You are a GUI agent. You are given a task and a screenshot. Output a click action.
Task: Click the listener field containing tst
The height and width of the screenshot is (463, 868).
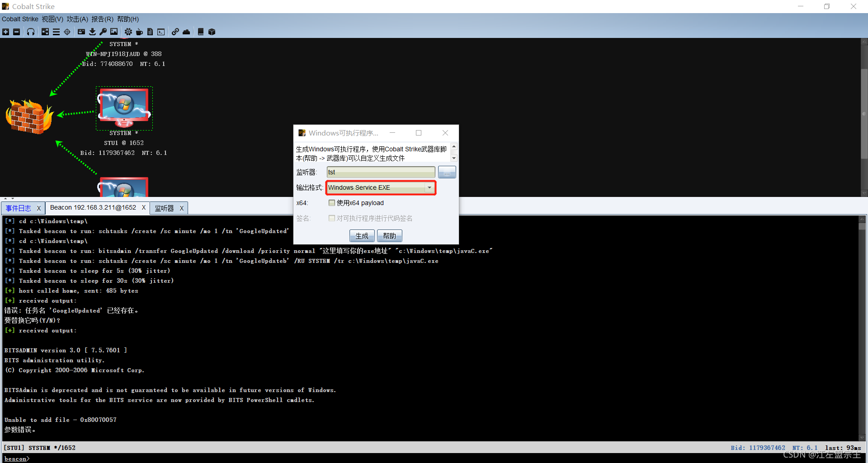tap(381, 172)
